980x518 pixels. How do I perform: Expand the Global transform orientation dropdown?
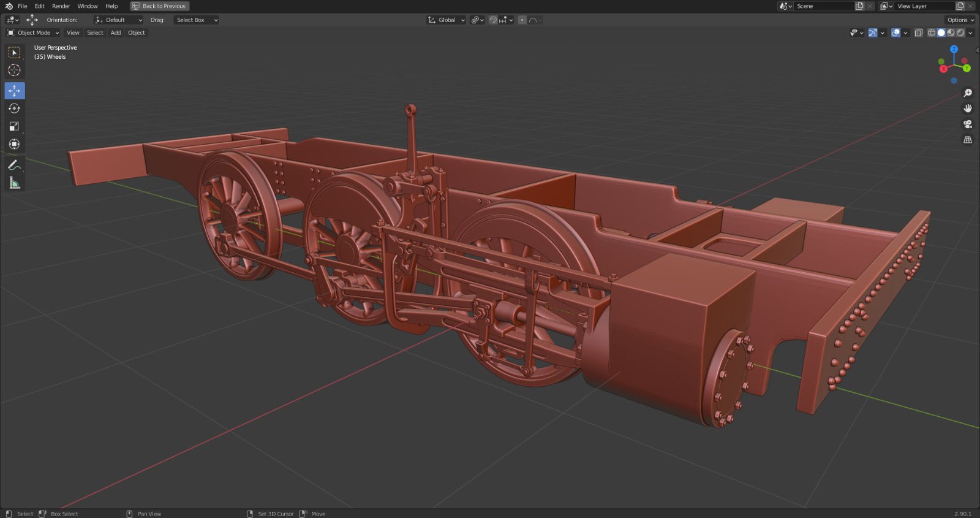tap(447, 20)
